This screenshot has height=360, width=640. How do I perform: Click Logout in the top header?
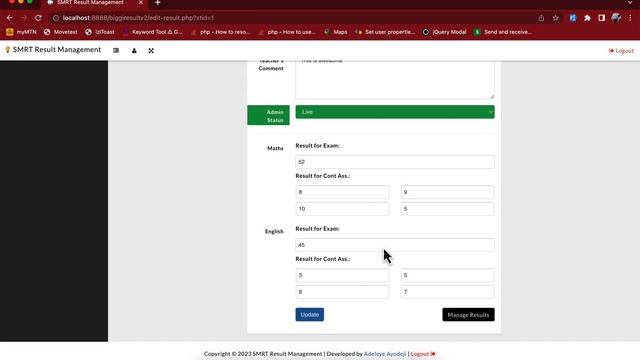coord(621,51)
